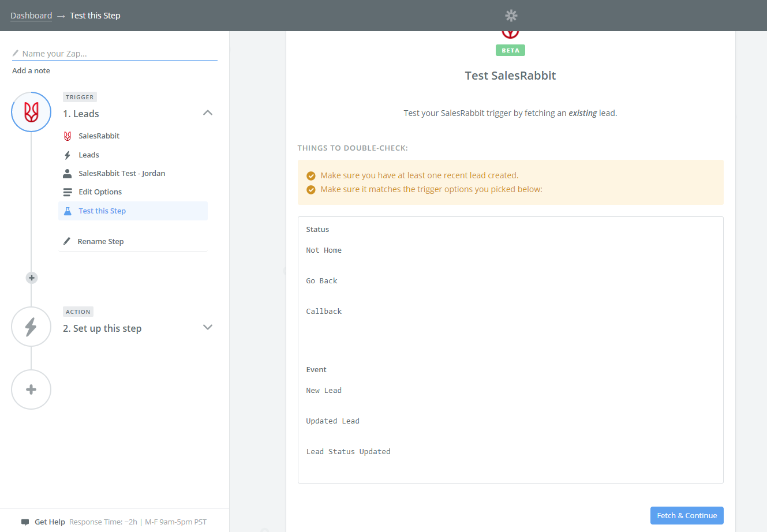Click the 'Not Home' status value
Screen dimensions: 767x532
point(324,250)
